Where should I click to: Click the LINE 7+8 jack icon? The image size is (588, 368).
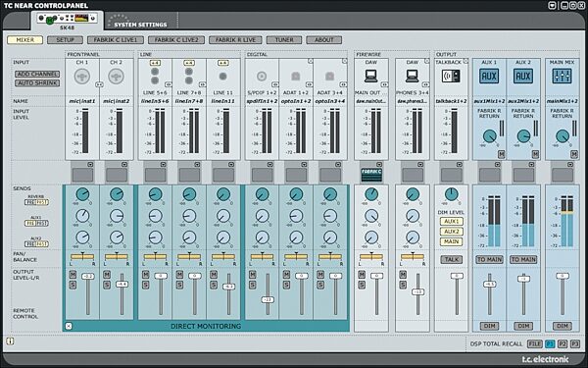point(189,76)
